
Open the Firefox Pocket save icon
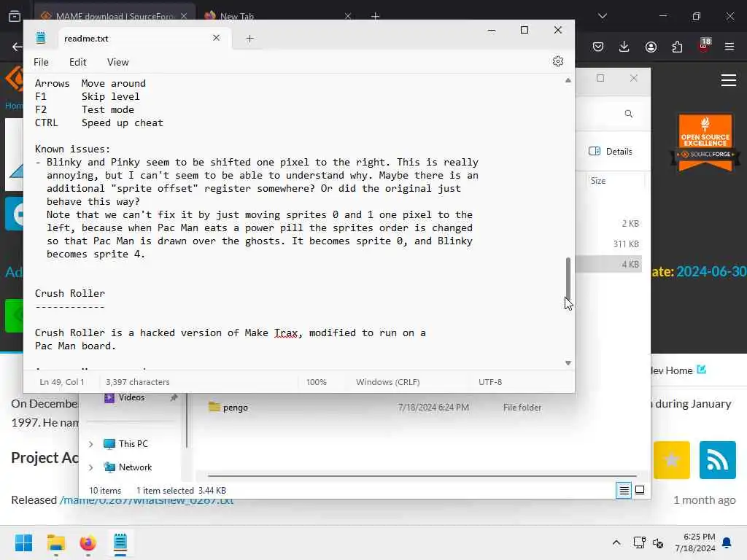coord(598,47)
